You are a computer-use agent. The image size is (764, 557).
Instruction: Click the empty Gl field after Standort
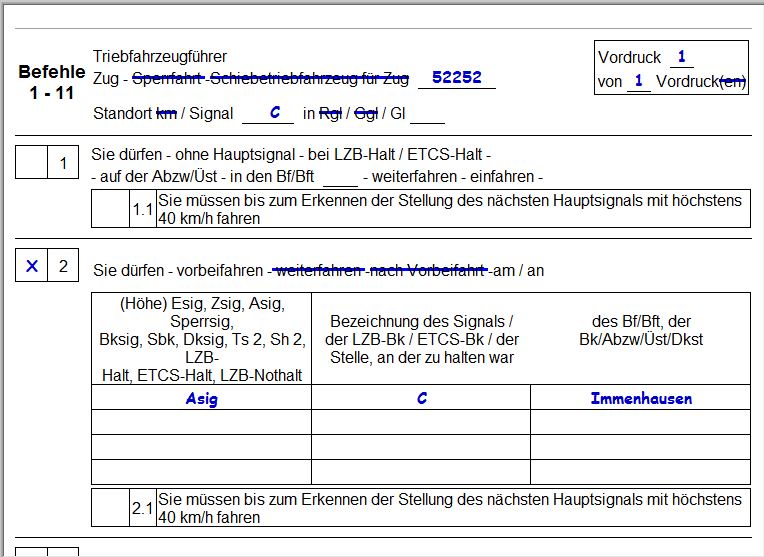(x=427, y=115)
